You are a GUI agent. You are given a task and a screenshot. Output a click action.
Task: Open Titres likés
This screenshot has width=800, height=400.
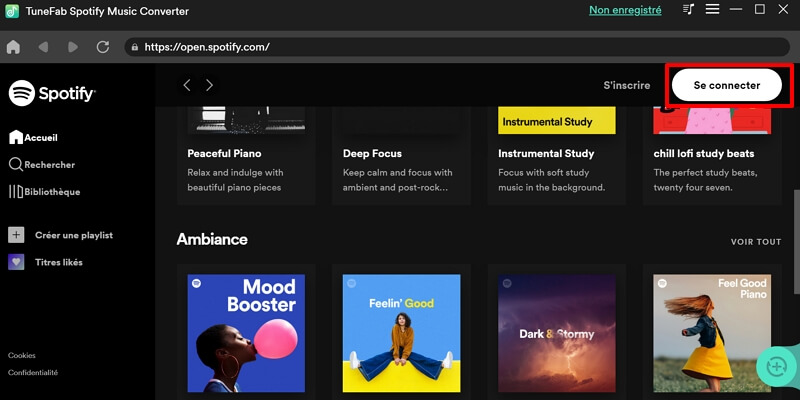59,262
